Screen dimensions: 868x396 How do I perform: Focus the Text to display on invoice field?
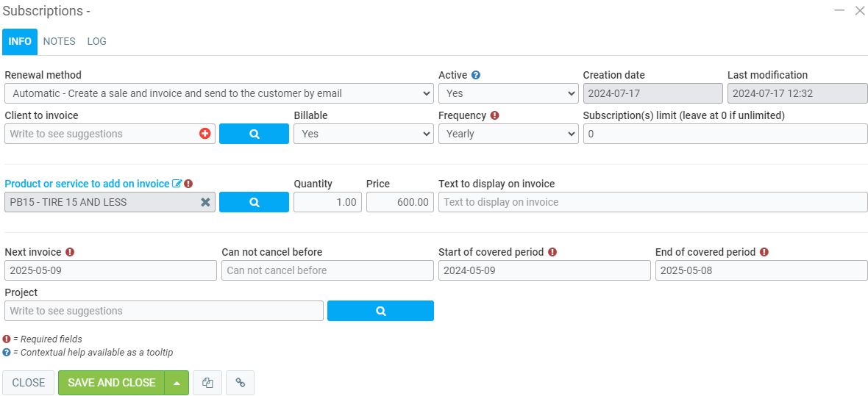[x=652, y=202]
